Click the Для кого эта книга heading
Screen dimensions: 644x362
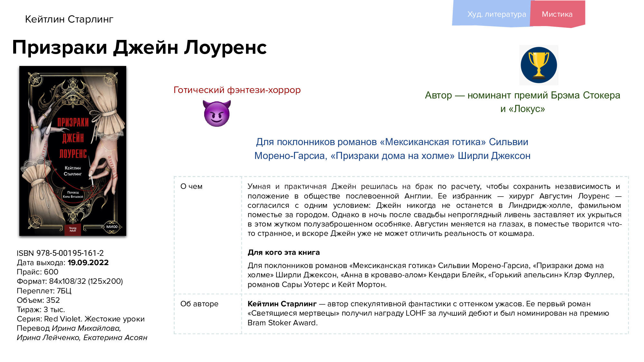point(283,252)
